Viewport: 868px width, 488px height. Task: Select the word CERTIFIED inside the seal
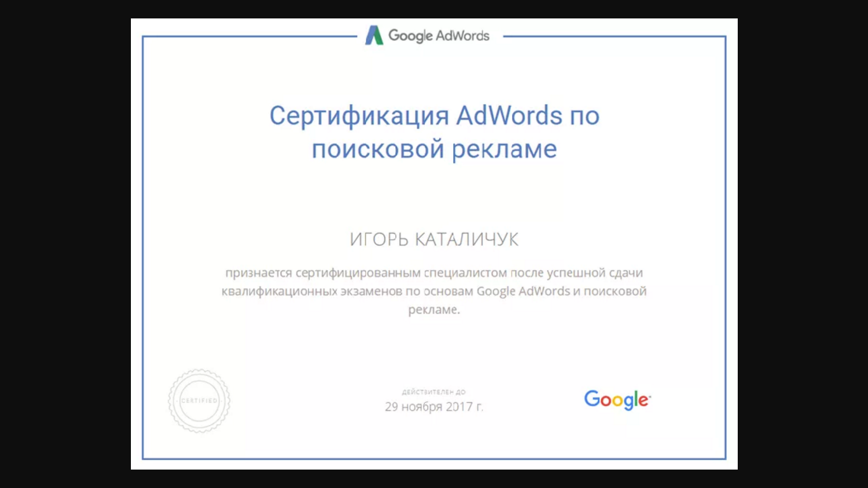pos(199,401)
